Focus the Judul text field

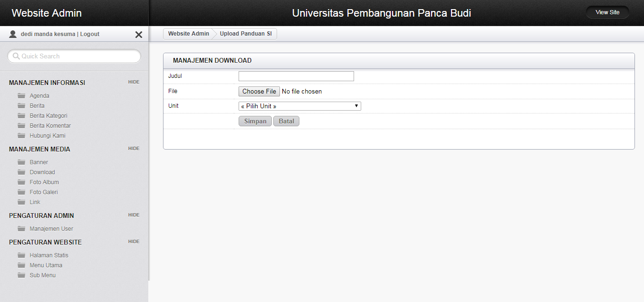296,76
